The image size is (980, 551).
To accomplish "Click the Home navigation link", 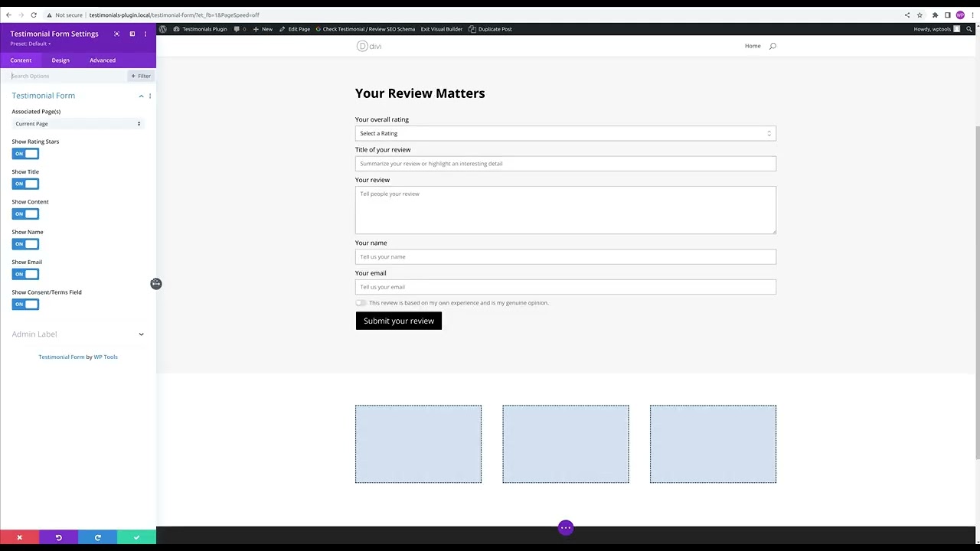I will pyautogui.click(x=753, y=46).
